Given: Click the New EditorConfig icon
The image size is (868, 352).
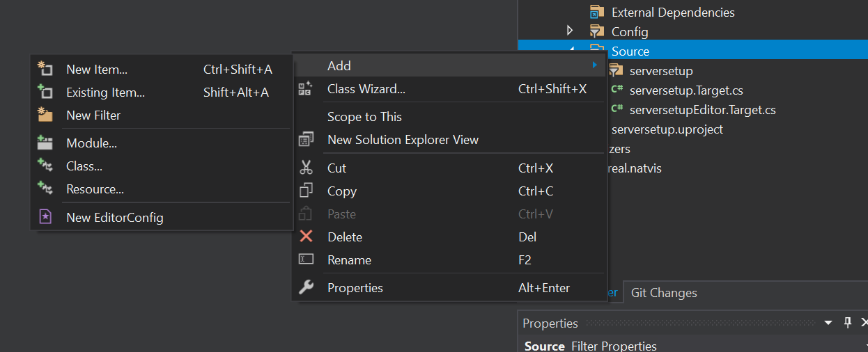Looking at the screenshot, I should [x=45, y=217].
